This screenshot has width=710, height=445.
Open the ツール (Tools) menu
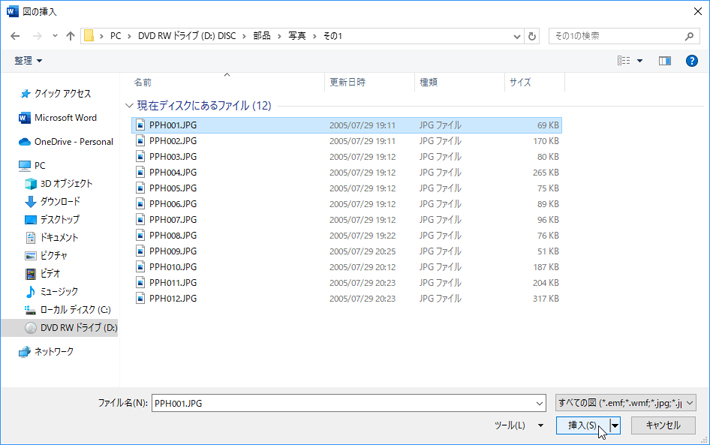point(518,426)
